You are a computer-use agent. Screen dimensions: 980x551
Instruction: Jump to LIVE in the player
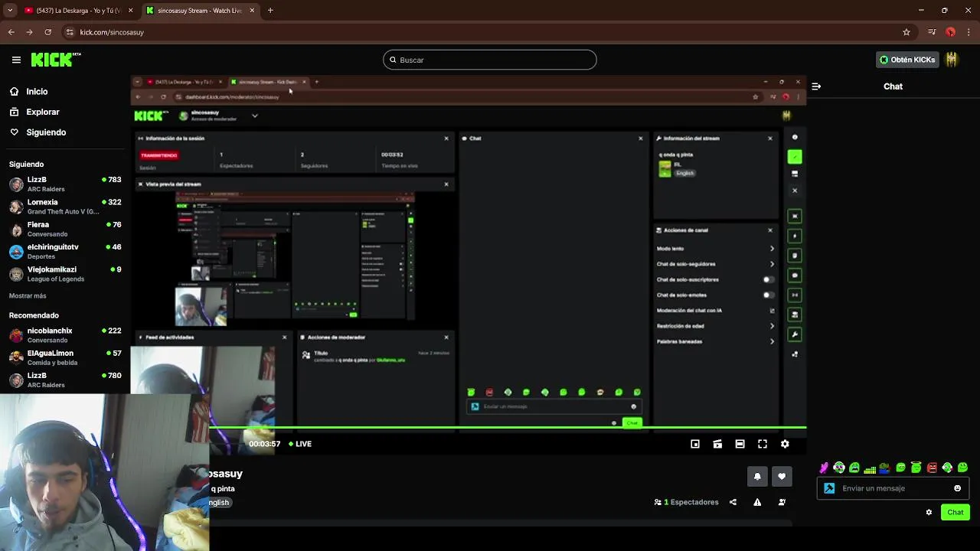(x=300, y=444)
